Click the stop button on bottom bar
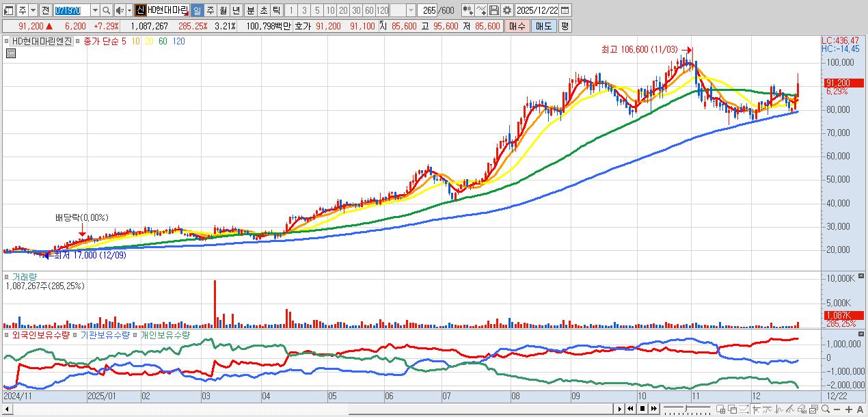 tap(642, 409)
